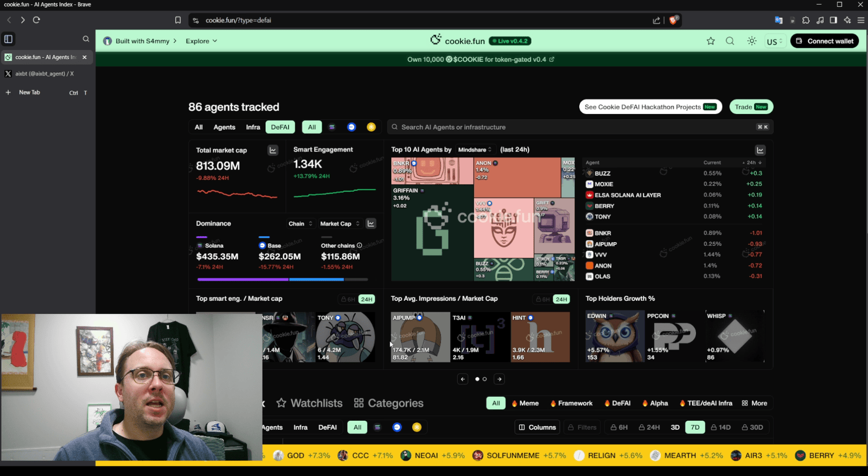Open Brave extensions puzzle icon

coord(806,20)
